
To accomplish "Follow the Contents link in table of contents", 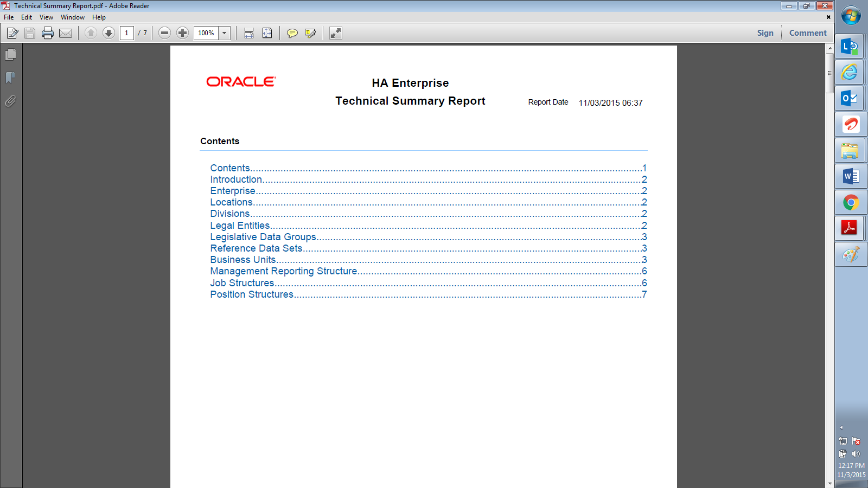I will 429,168.
